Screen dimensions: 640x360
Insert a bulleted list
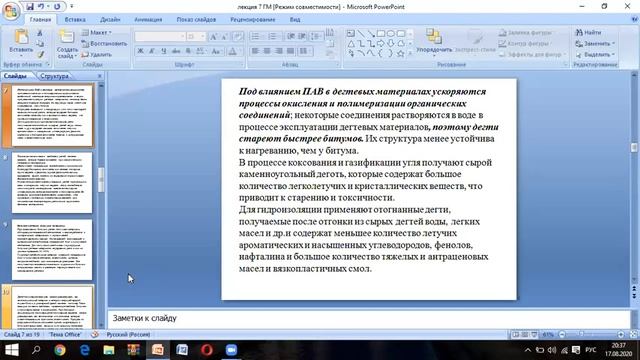[x=256, y=37]
